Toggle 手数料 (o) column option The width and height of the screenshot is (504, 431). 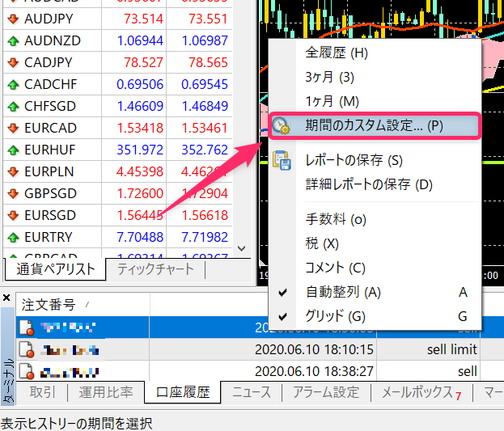coord(375,219)
